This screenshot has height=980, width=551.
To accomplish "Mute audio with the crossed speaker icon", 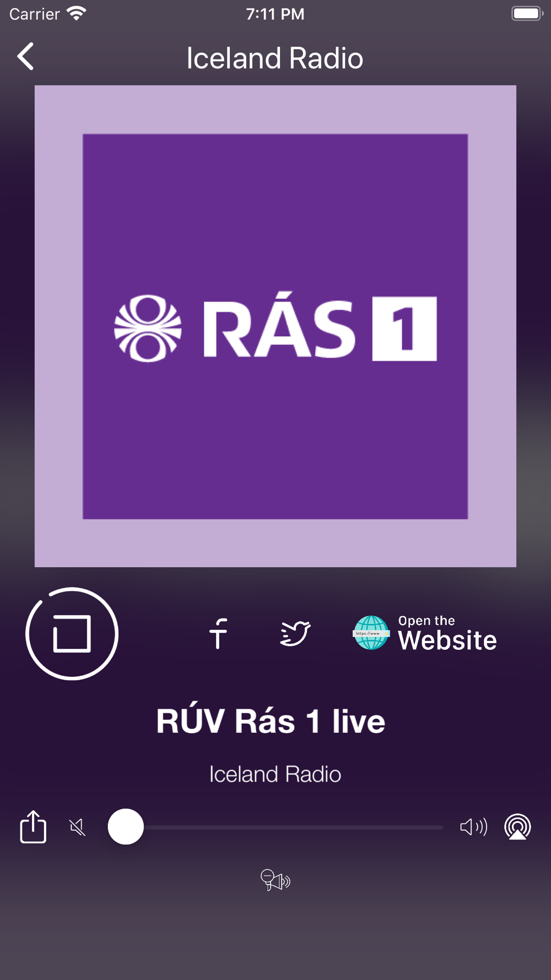I will [78, 827].
